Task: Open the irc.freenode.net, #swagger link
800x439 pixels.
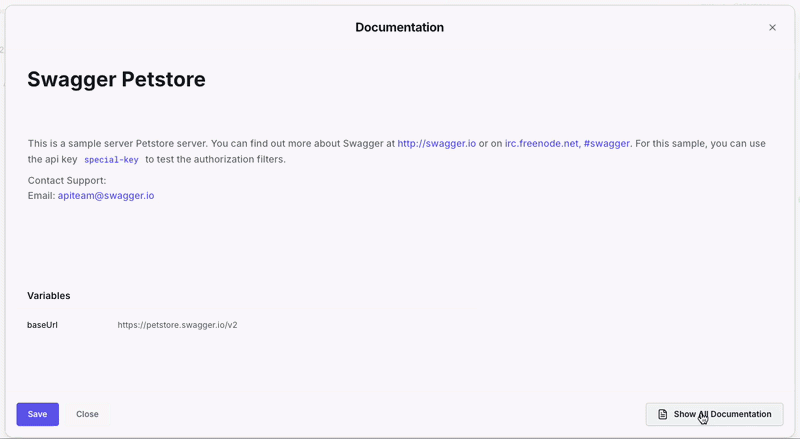Action: [567, 143]
